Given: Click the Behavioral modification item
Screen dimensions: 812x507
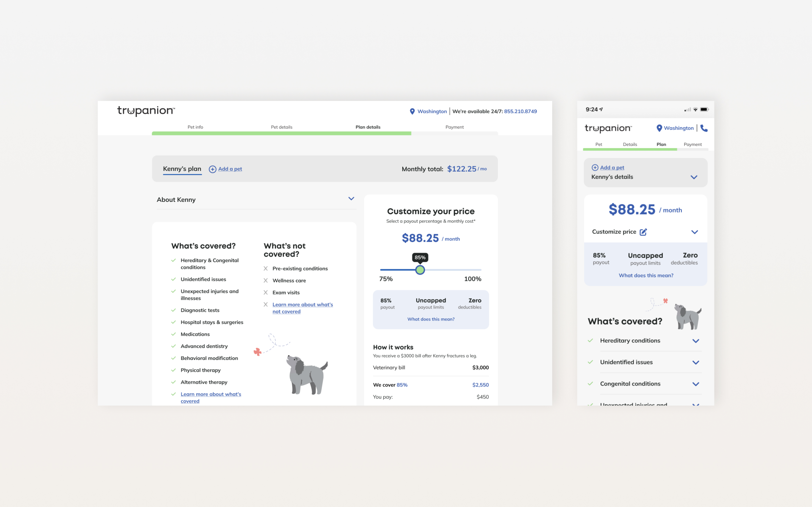Looking at the screenshot, I should click(209, 358).
